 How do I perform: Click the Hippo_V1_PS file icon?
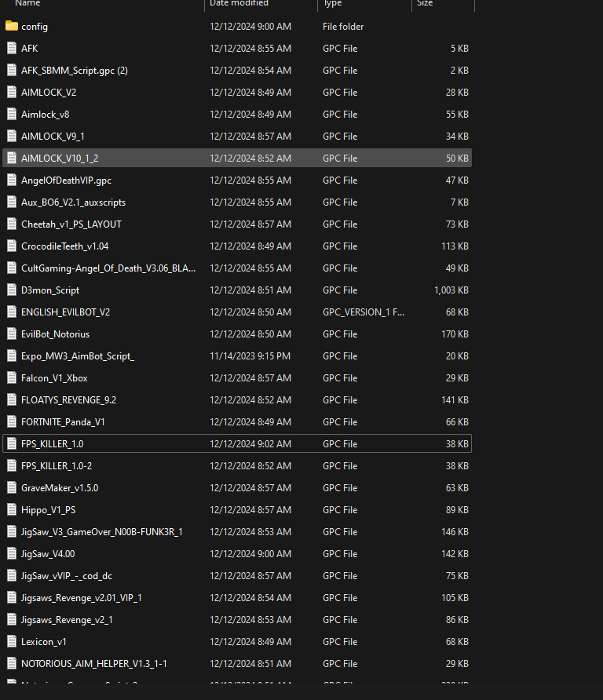pos(12,510)
